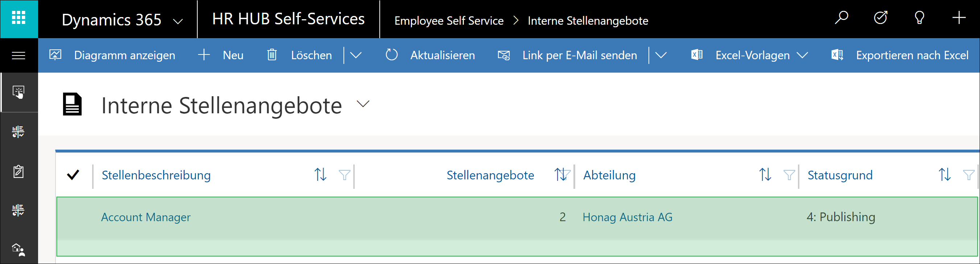Screen dimensions: 980x264
Task: Click the Excel-Vorlagen Excel icon
Action: coord(697,55)
